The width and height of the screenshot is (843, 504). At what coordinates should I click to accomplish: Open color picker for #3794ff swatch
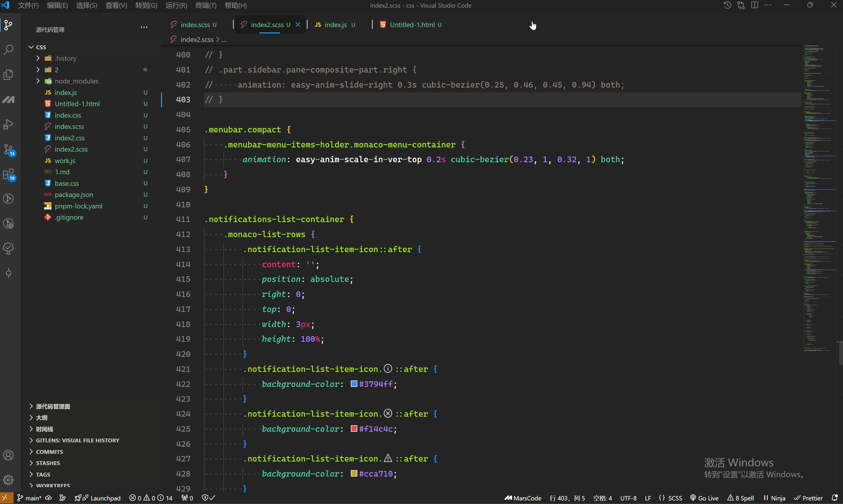coord(354,384)
